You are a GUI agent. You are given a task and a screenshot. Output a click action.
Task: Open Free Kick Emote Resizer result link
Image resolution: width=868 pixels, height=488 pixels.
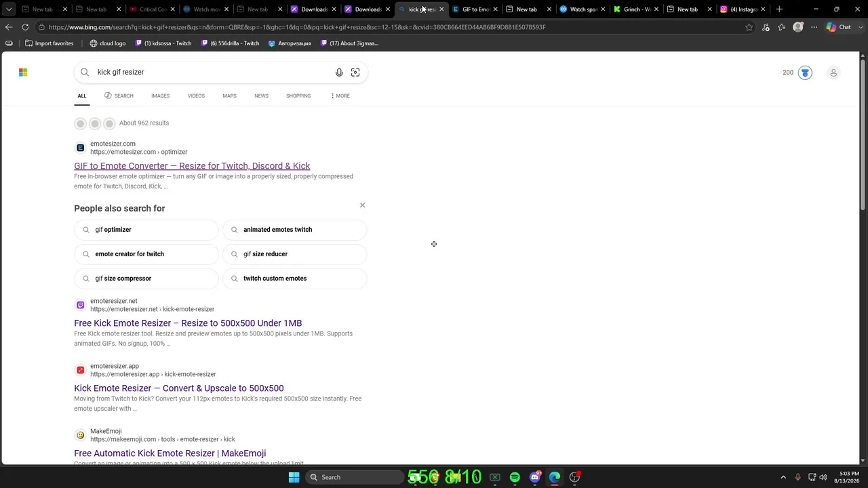tap(188, 323)
